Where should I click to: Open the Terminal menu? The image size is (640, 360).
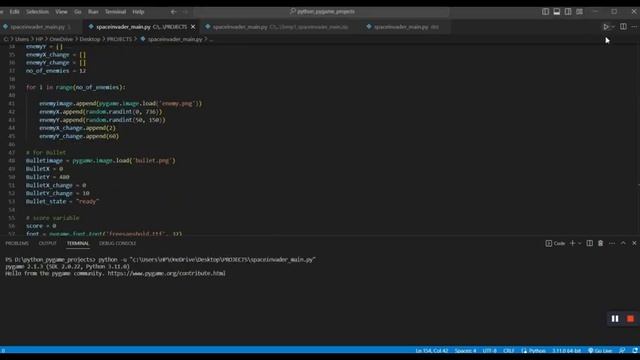click(115, 12)
